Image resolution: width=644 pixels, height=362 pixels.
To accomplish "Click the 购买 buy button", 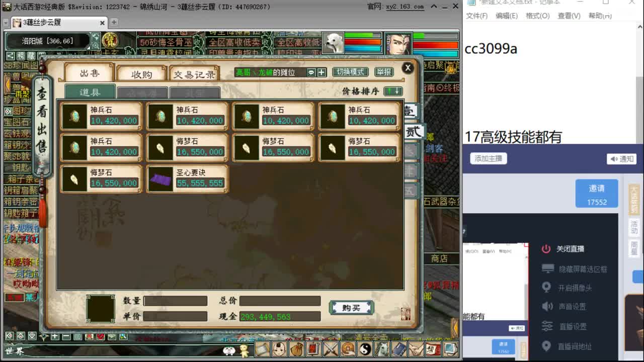I will click(351, 308).
